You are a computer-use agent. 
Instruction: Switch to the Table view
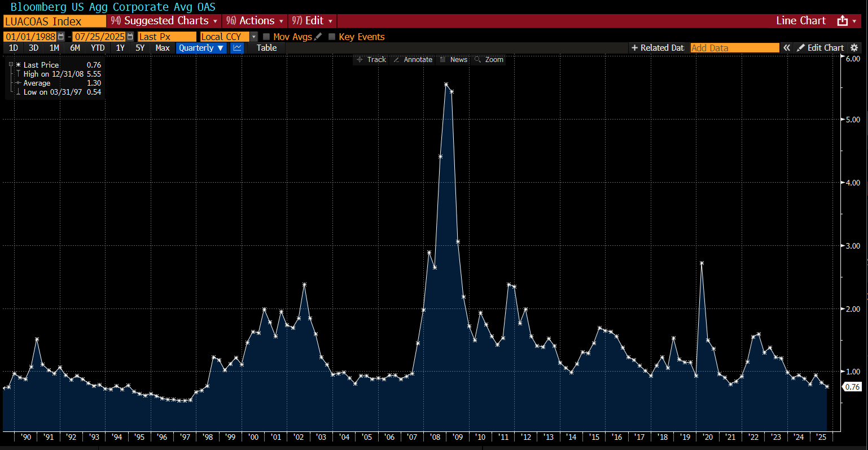point(266,48)
